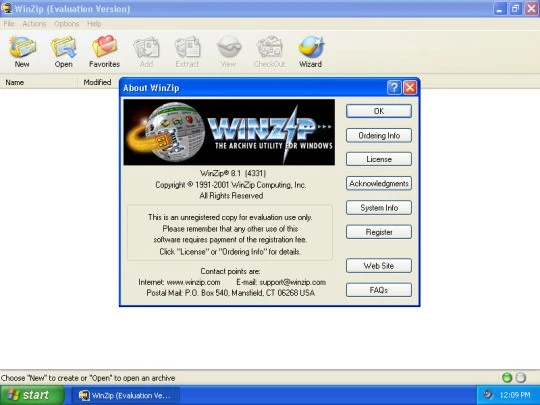Select WinZip taskbar button
Viewport: 540px width, 405px height.
pyautogui.click(x=126, y=395)
